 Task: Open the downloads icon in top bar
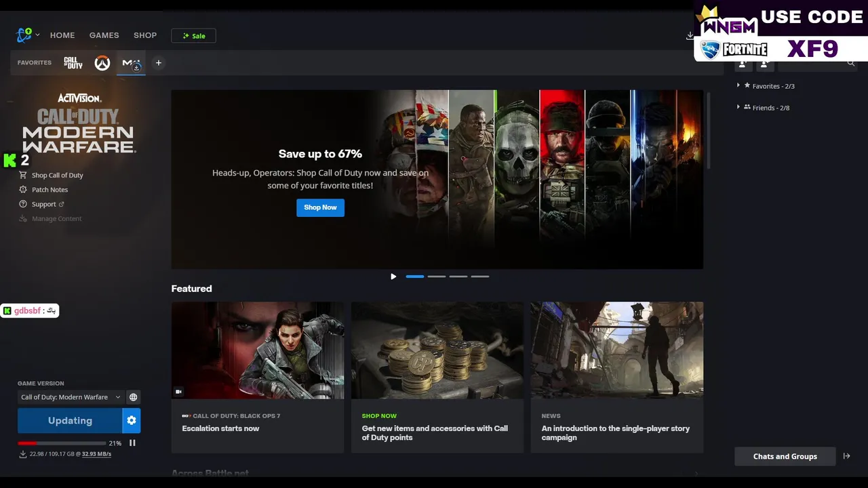[x=690, y=36]
